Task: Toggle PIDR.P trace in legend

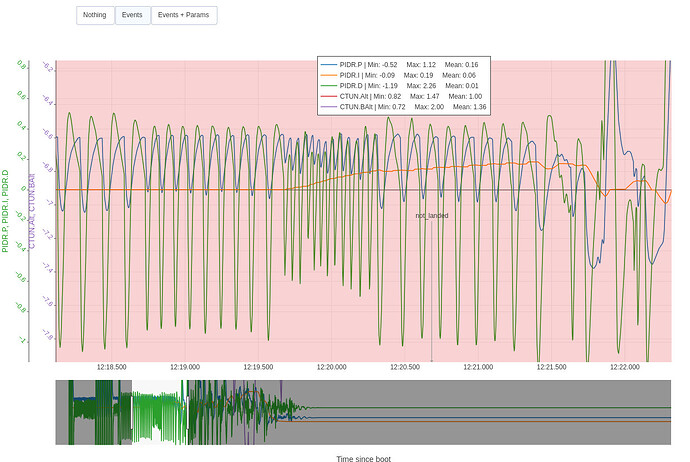Action: point(400,65)
